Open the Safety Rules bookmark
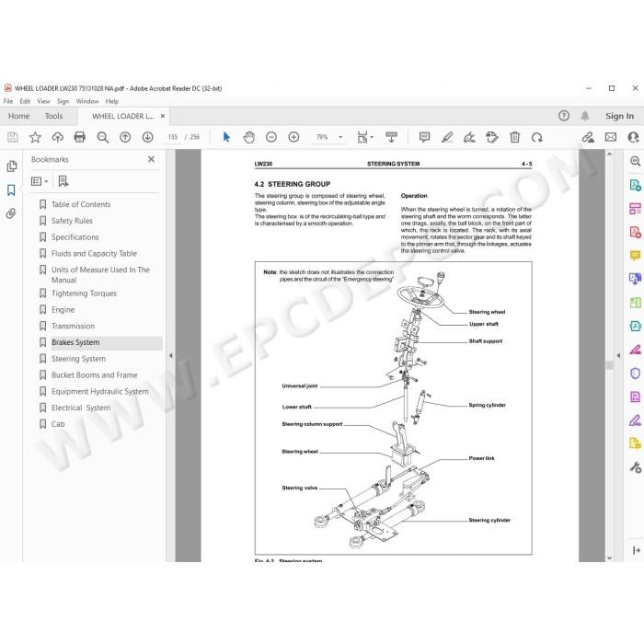This screenshot has width=644, height=644. 72,221
